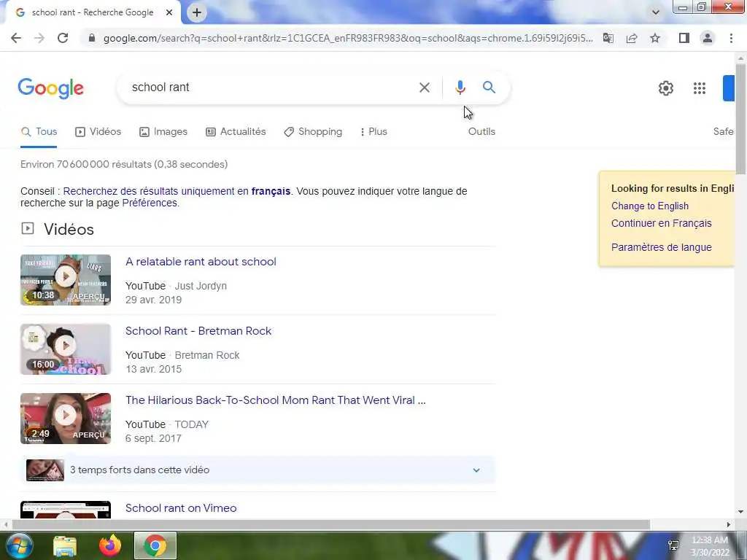Bookmark this page with the star

(x=655, y=38)
